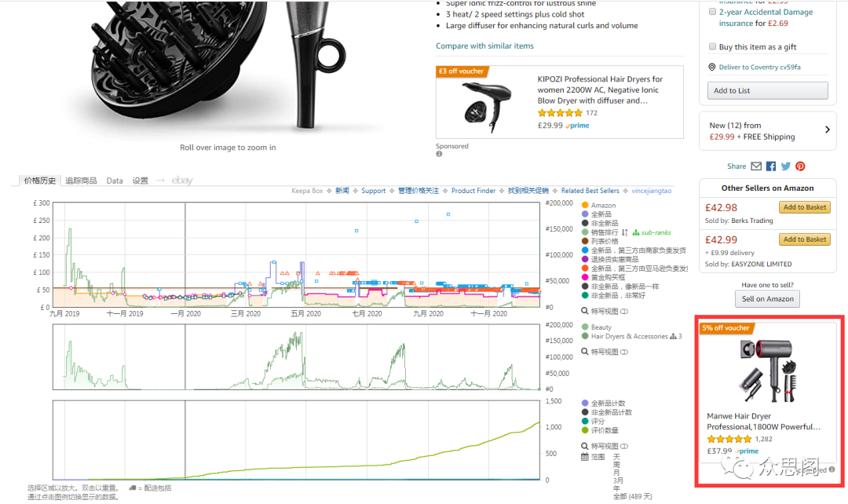This screenshot has height=504, width=848.
Task: Open 价格历史 tab
Action: tap(39, 181)
